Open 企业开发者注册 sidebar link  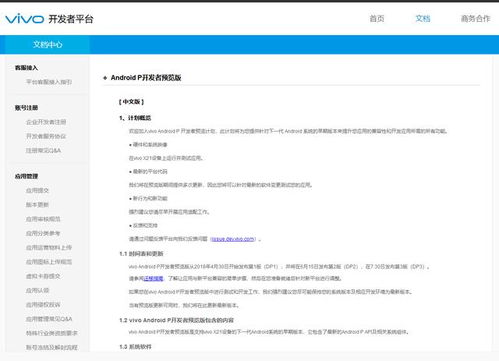coord(46,122)
